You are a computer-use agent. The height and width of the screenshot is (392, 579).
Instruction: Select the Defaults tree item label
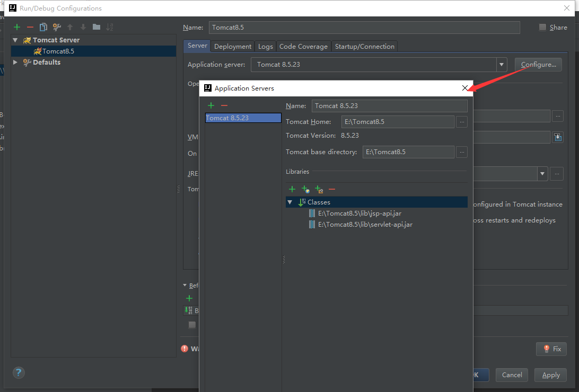coord(47,62)
